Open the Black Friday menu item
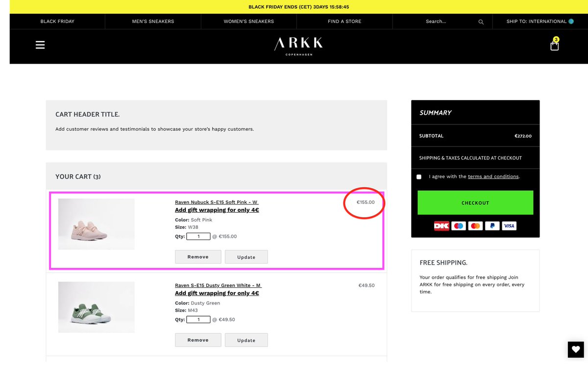 click(x=57, y=22)
